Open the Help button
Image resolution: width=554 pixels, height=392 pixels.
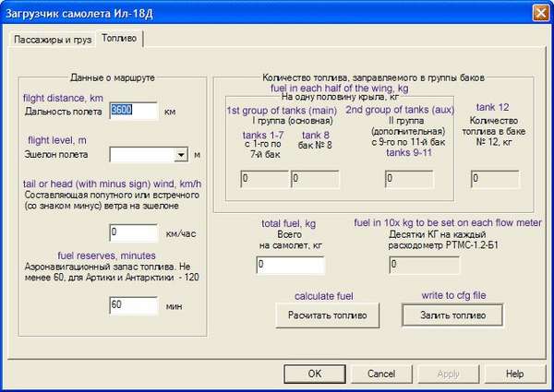[x=515, y=374]
